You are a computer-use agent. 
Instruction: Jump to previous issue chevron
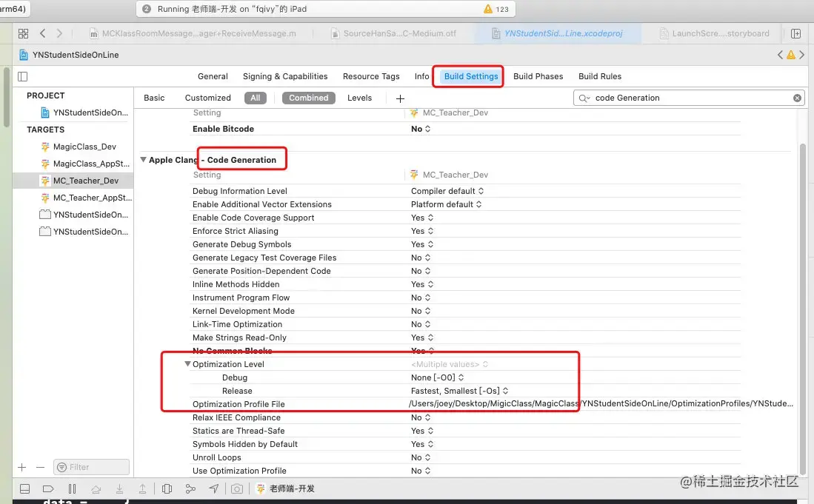point(780,55)
